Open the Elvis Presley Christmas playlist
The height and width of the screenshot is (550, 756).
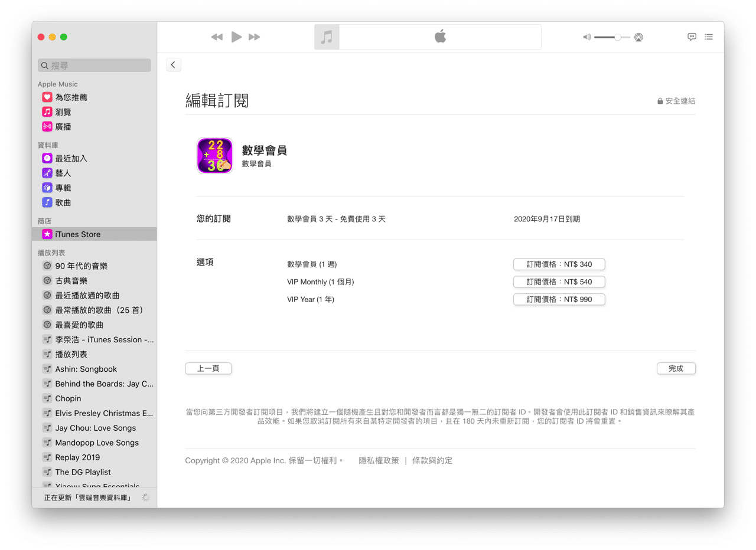click(94, 413)
